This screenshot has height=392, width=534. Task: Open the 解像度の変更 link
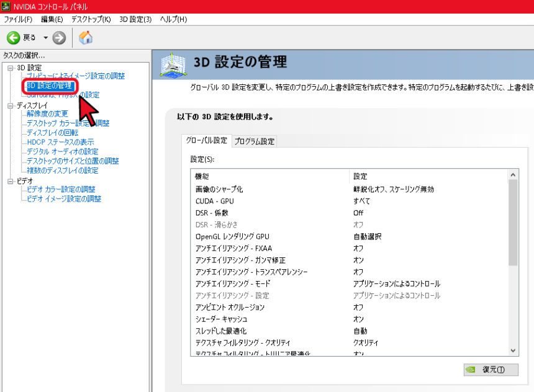(x=47, y=114)
